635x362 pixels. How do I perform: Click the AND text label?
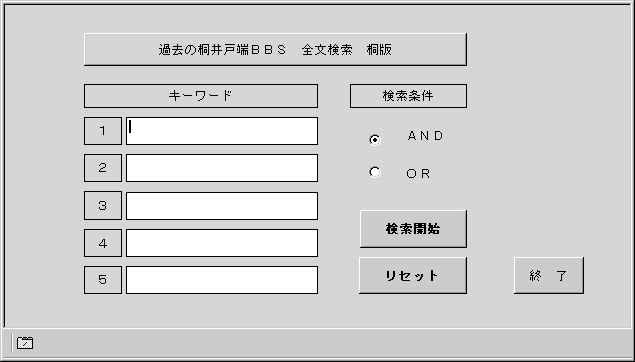pos(425,136)
